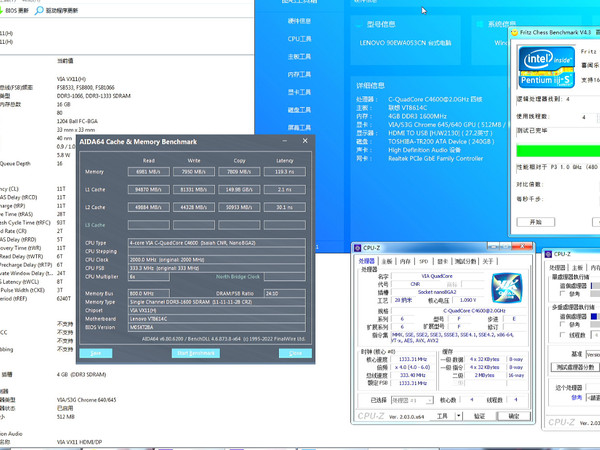
Task: Click LENOVO 90EWA053CN model text
Action: tap(405, 43)
